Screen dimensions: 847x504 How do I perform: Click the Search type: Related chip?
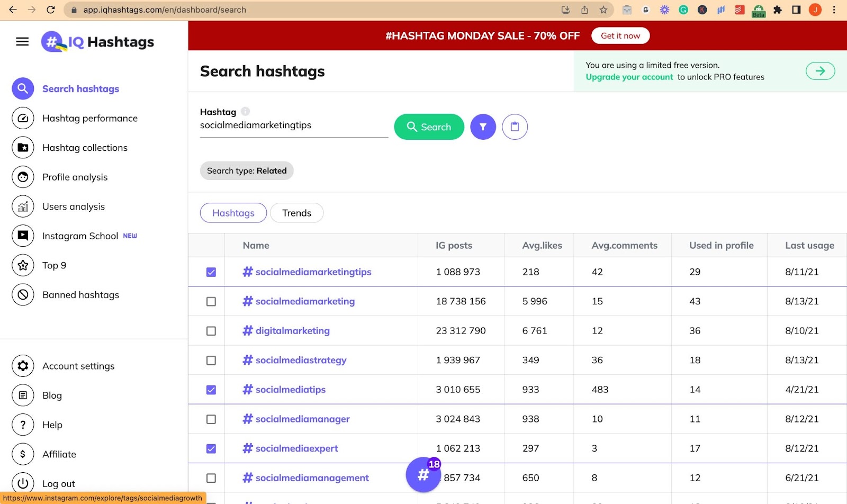(247, 170)
